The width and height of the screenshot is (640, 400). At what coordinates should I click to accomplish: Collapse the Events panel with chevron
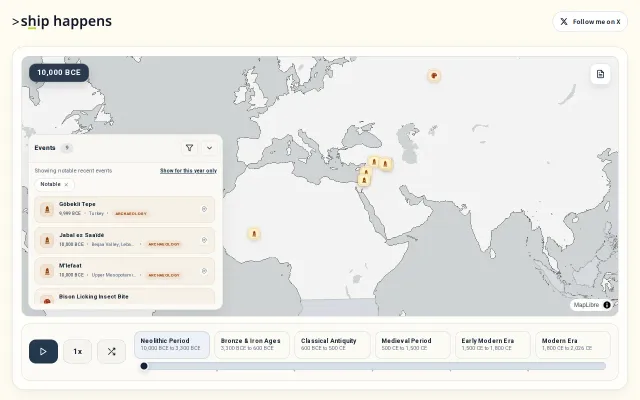(x=209, y=148)
